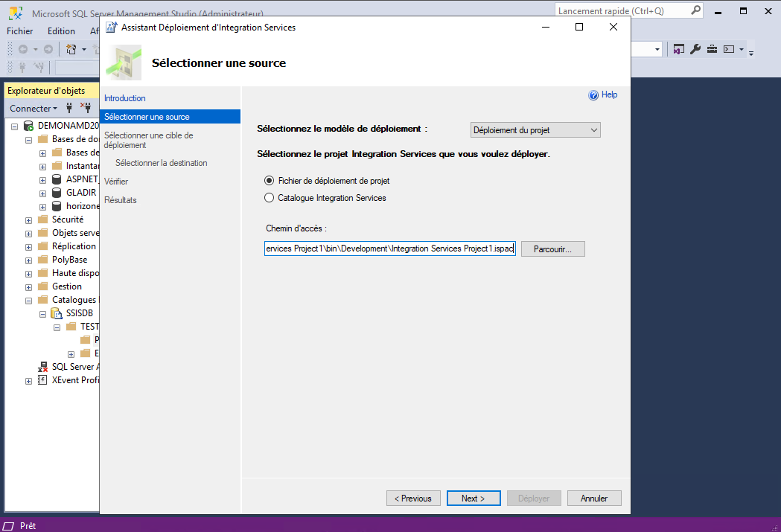Click the ASPNET database cylinder icon
This screenshot has width=781, height=532.
(x=57, y=179)
